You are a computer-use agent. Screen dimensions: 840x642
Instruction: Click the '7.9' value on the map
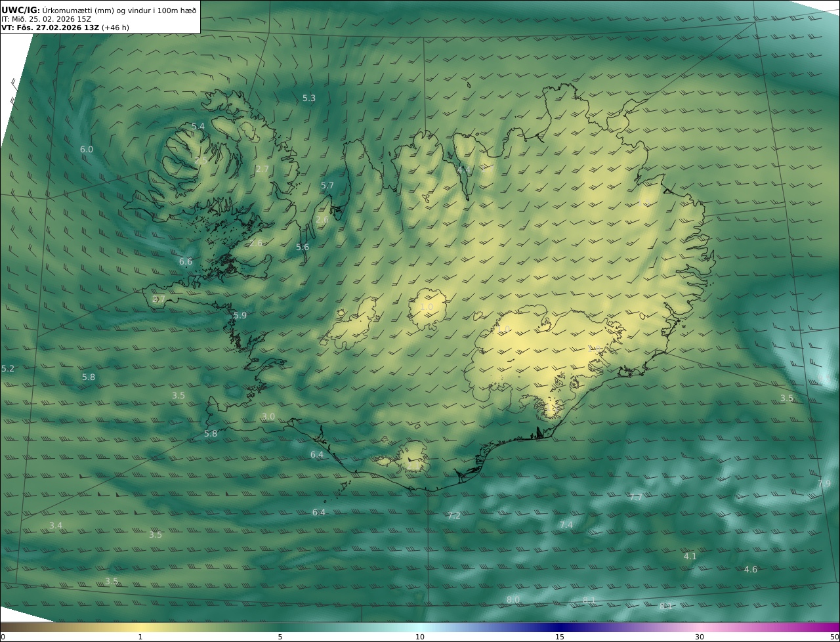[x=824, y=484]
